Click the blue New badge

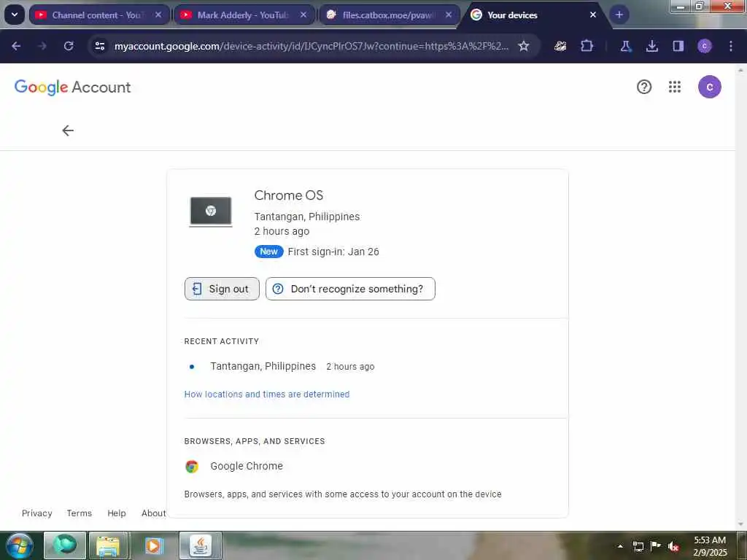pos(268,252)
